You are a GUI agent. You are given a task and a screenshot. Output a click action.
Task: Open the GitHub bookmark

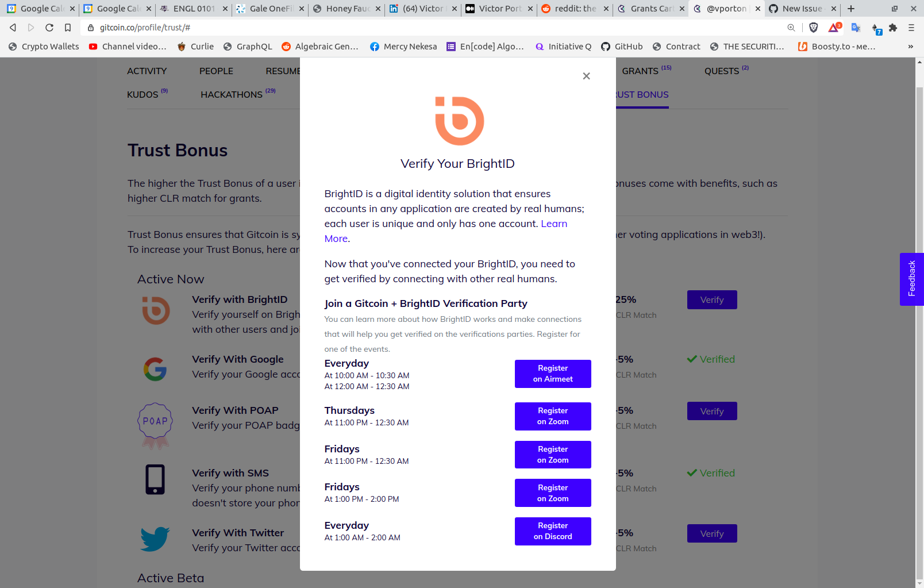[x=622, y=47]
